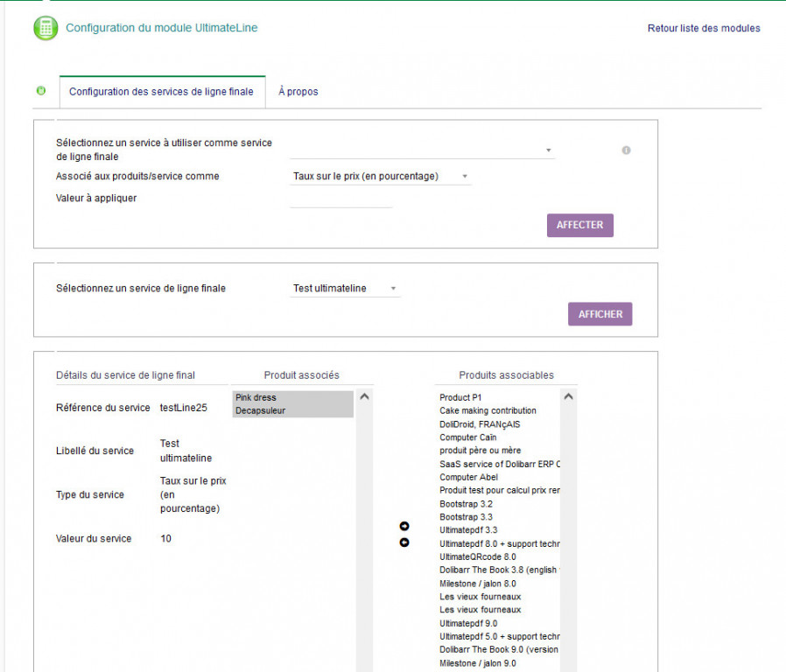Select 'Decapsuleur' in associated products list
Image resolution: width=786 pixels, height=672 pixels.
click(x=292, y=410)
